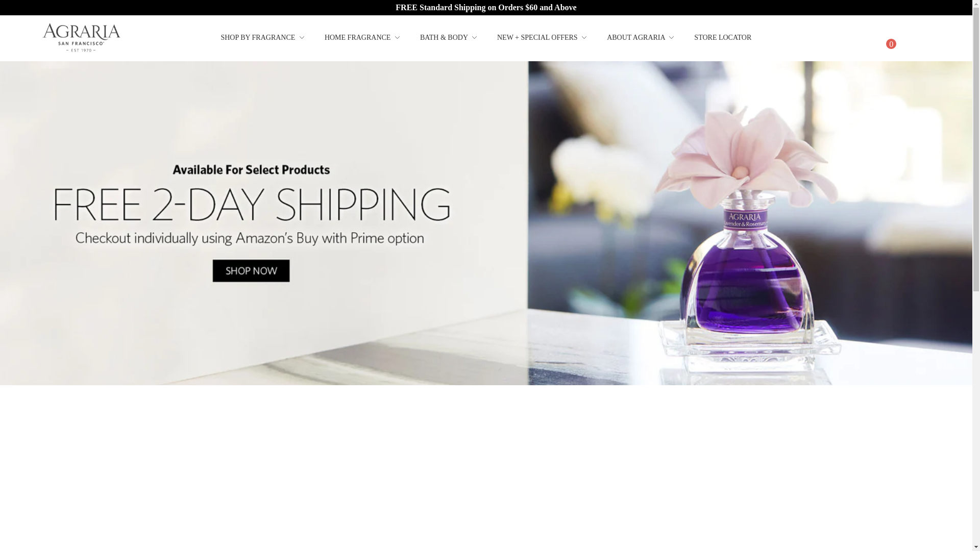Click the Free Standard Shipping announcement bar
980x551 pixels.
pos(486,8)
